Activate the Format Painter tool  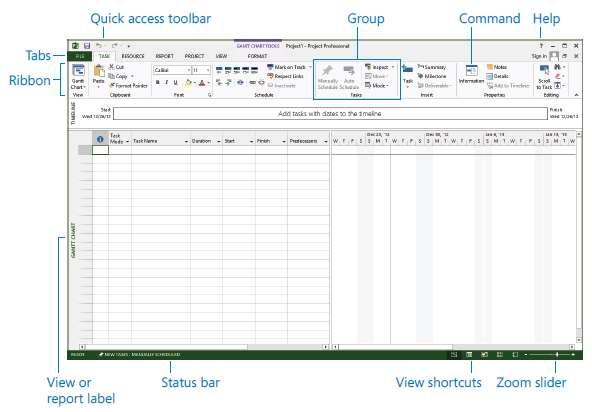(x=128, y=86)
